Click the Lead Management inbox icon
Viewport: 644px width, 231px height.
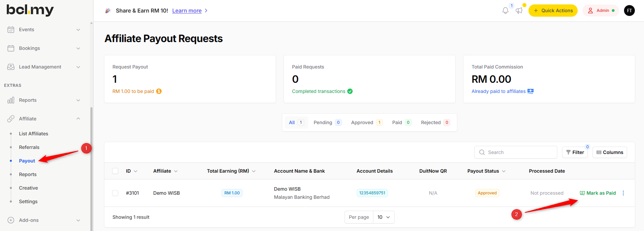coord(11,67)
